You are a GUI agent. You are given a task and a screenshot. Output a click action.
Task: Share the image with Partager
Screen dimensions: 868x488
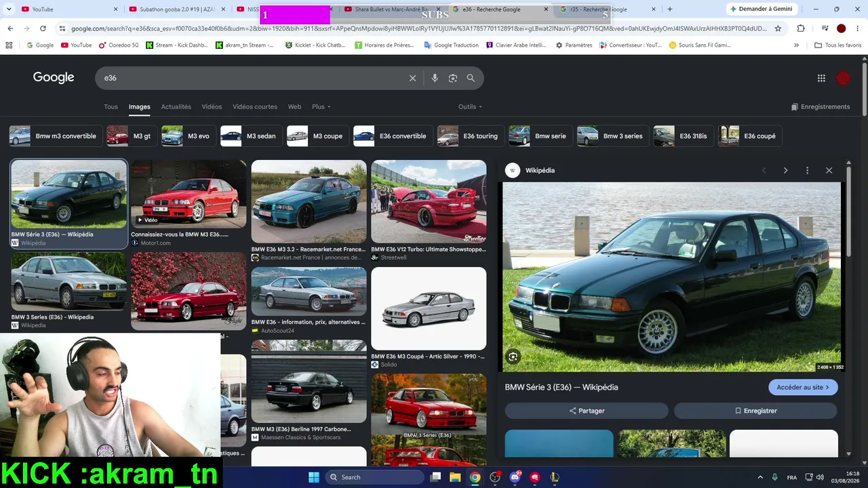click(x=587, y=411)
